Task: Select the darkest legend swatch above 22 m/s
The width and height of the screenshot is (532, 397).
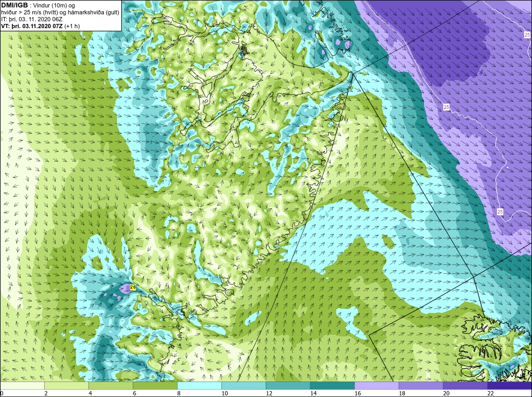Action: 510,385
